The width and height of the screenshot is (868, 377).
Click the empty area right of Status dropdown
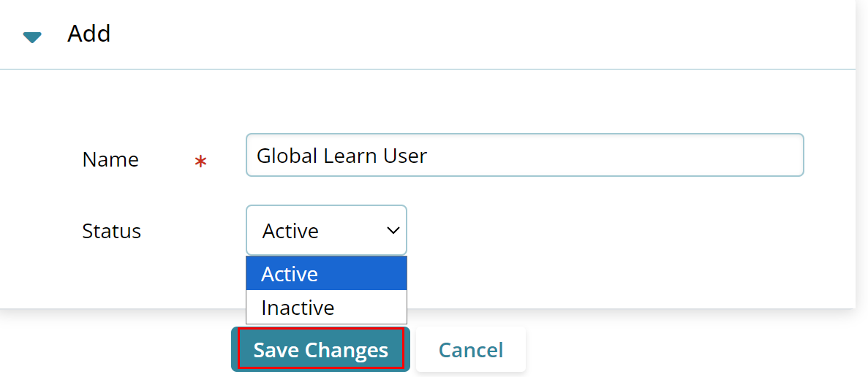pyautogui.click(x=609, y=230)
